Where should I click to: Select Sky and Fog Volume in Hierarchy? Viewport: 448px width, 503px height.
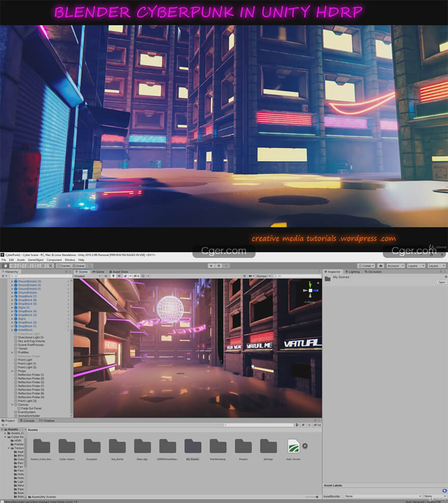(32, 341)
